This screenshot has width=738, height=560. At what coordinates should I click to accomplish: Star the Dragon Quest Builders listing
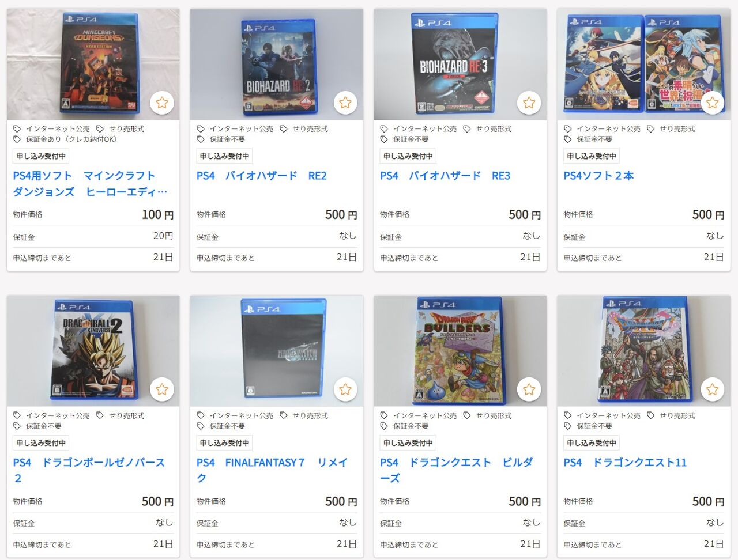529,390
